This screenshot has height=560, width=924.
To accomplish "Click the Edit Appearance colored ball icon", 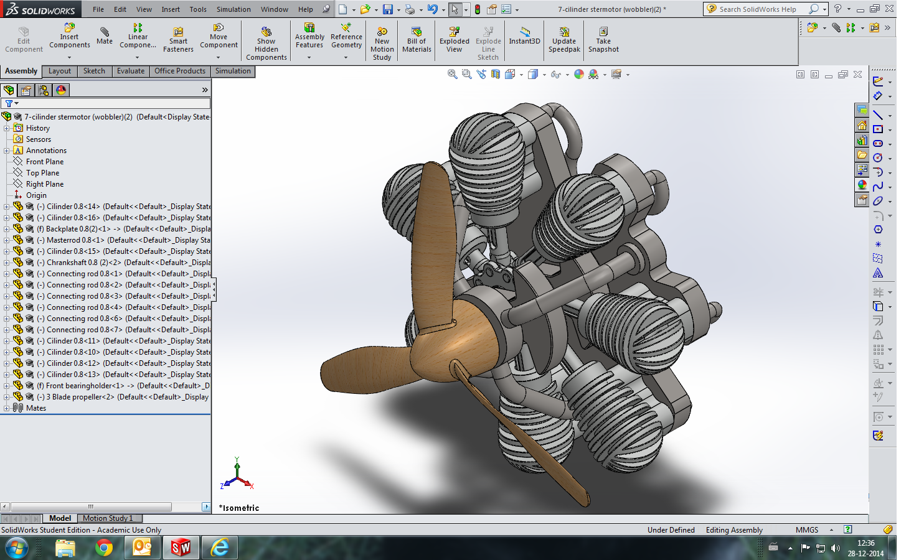I will [579, 74].
